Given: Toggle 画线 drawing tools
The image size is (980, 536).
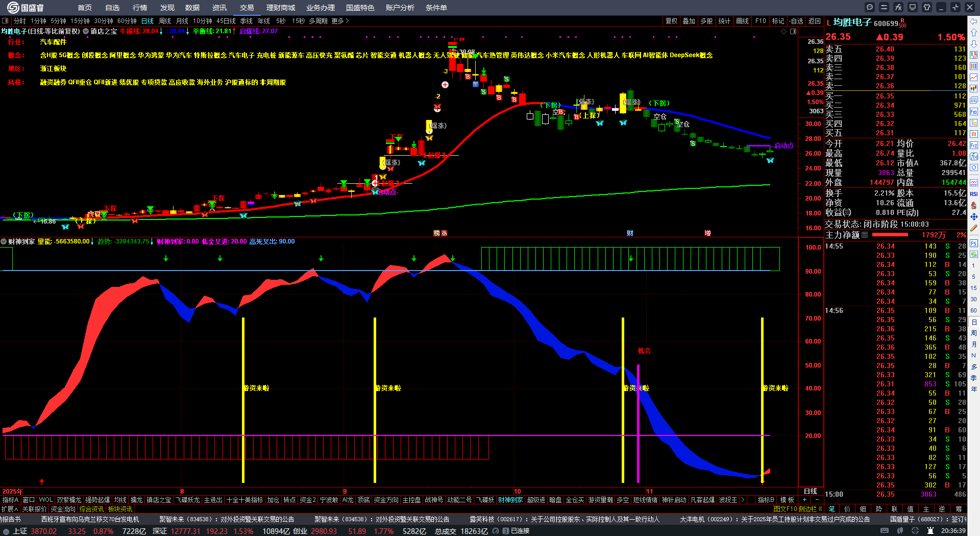Looking at the screenshot, I should pos(742,21).
